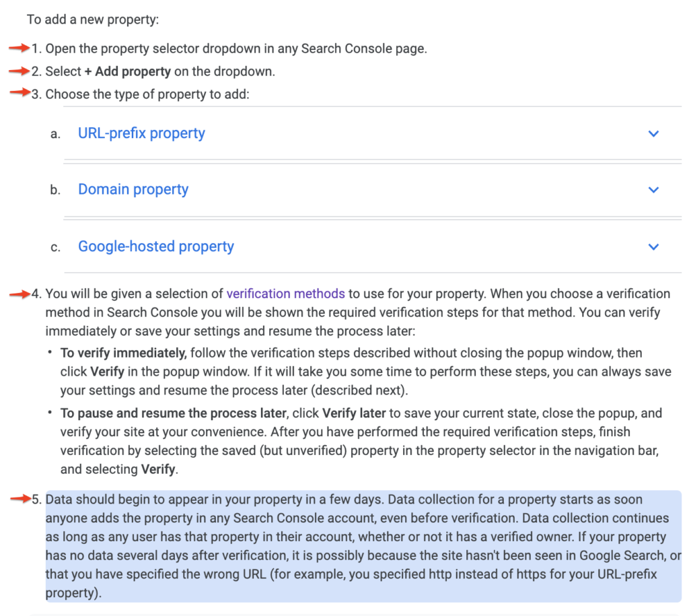Open the Google-hosted property link
Screen dimensions: 689x616
pyautogui.click(x=156, y=246)
